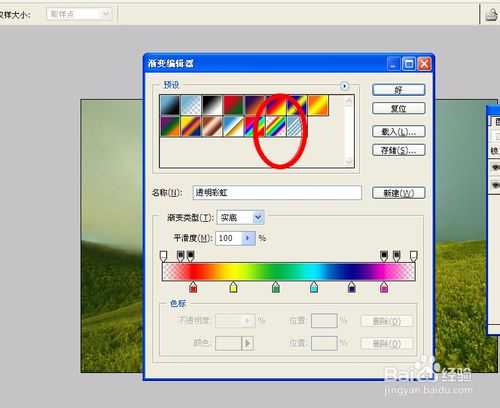Open the presets panel flyout menu arrow
500x408 pixels.
point(344,86)
